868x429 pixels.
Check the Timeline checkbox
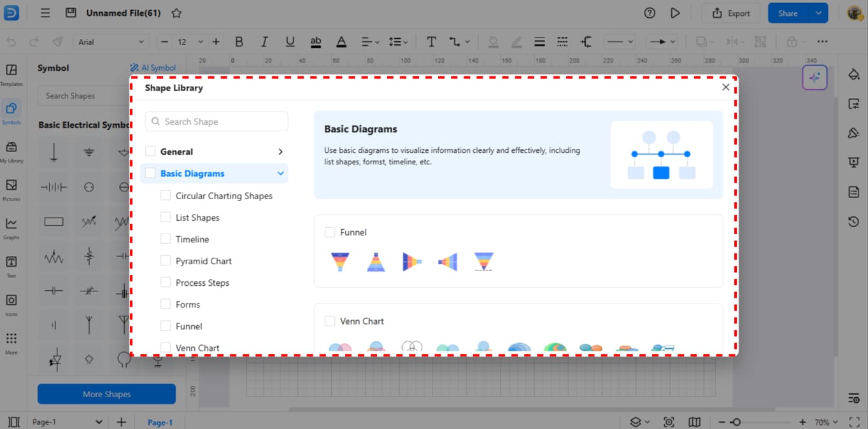click(166, 239)
